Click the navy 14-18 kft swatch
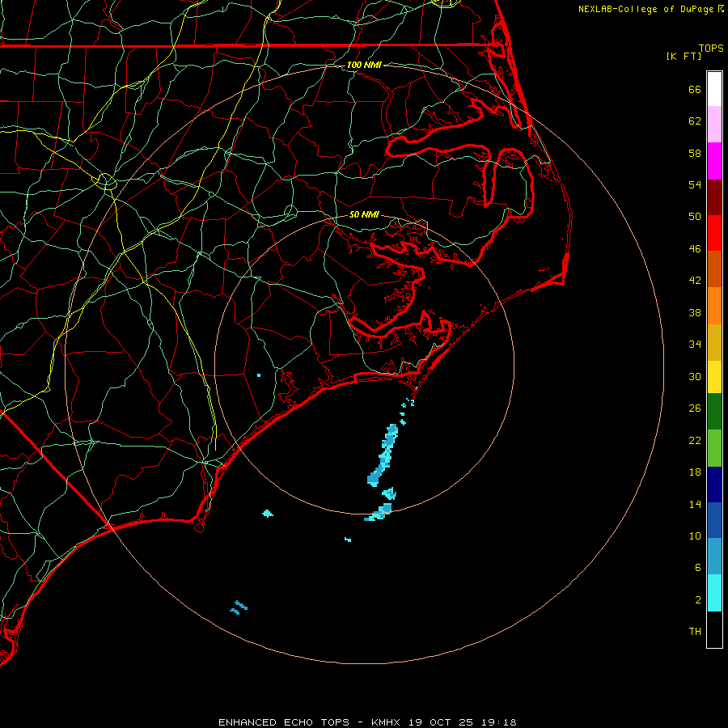The width and height of the screenshot is (728, 728). tap(714, 485)
